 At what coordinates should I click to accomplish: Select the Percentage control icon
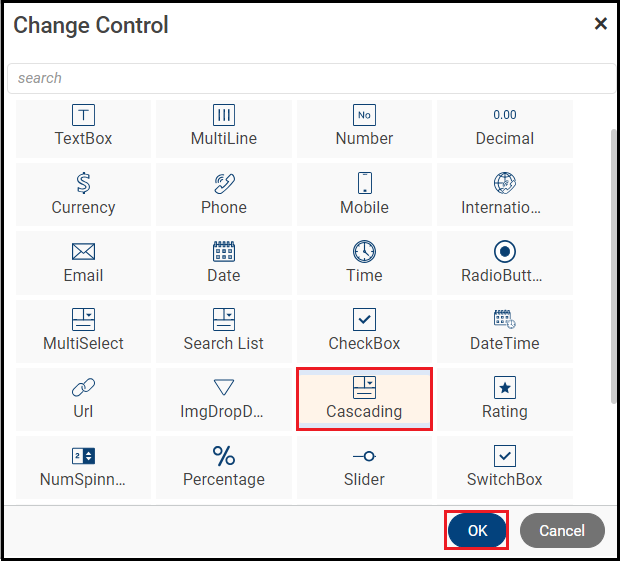tap(224, 456)
